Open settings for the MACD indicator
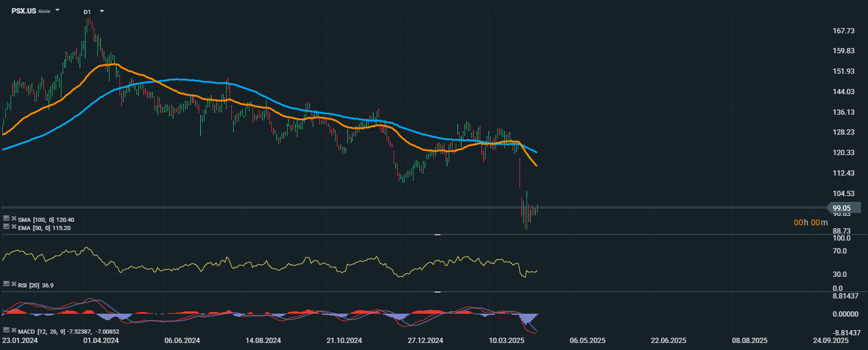This screenshot has width=868, height=350. (6, 330)
